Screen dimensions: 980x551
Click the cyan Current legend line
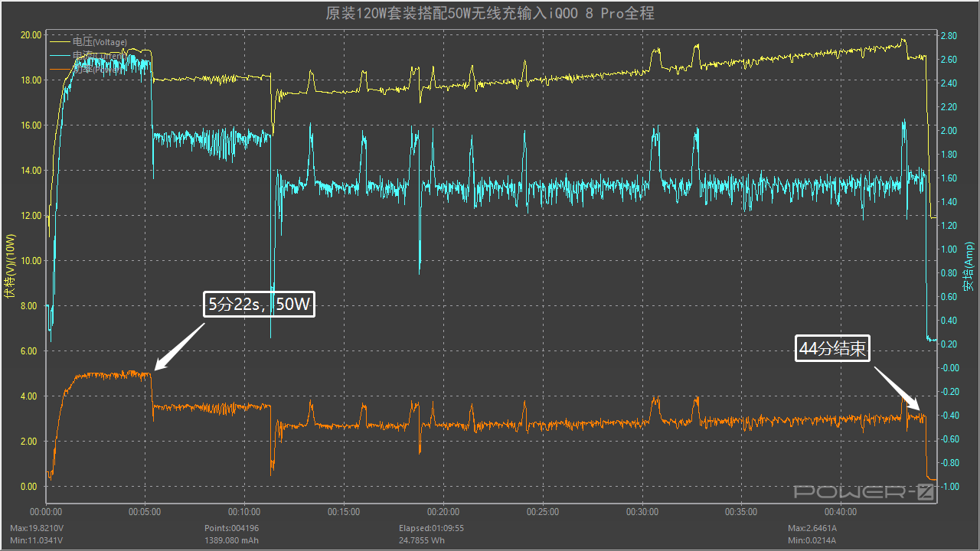(60, 56)
